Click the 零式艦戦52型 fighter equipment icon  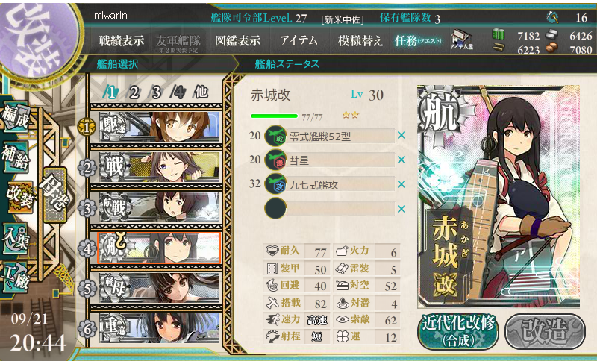tap(275, 136)
